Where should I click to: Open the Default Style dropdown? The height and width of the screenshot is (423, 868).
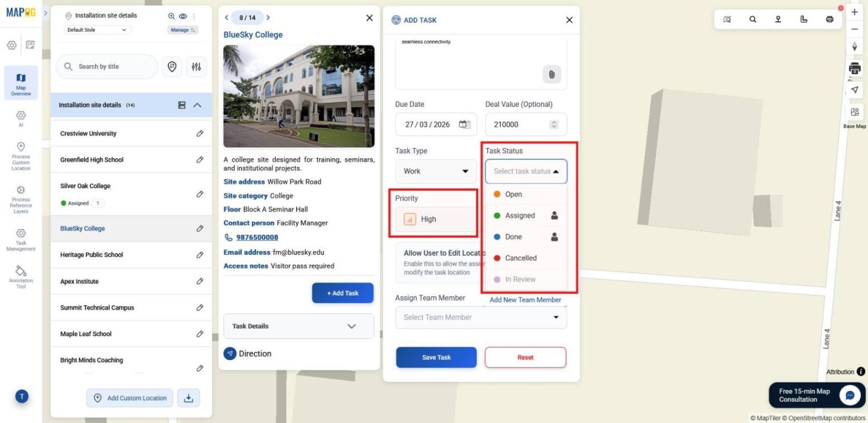pyautogui.click(x=97, y=29)
